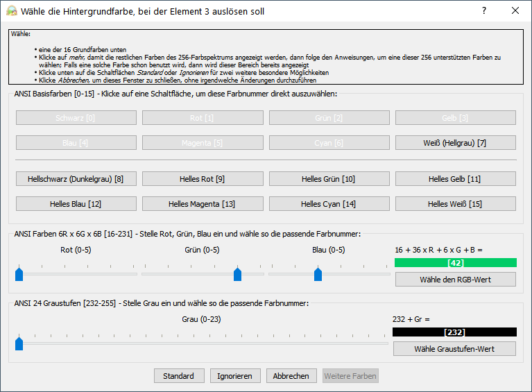The width and height of the screenshot is (532, 392).
Task: Pick Helles Grün [10] color
Action: coord(329,179)
